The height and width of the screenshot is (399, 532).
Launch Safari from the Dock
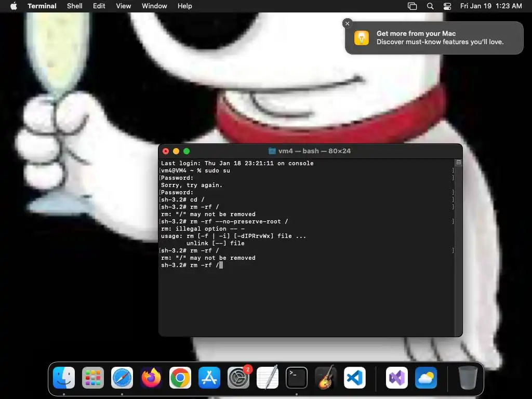click(122, 378)
